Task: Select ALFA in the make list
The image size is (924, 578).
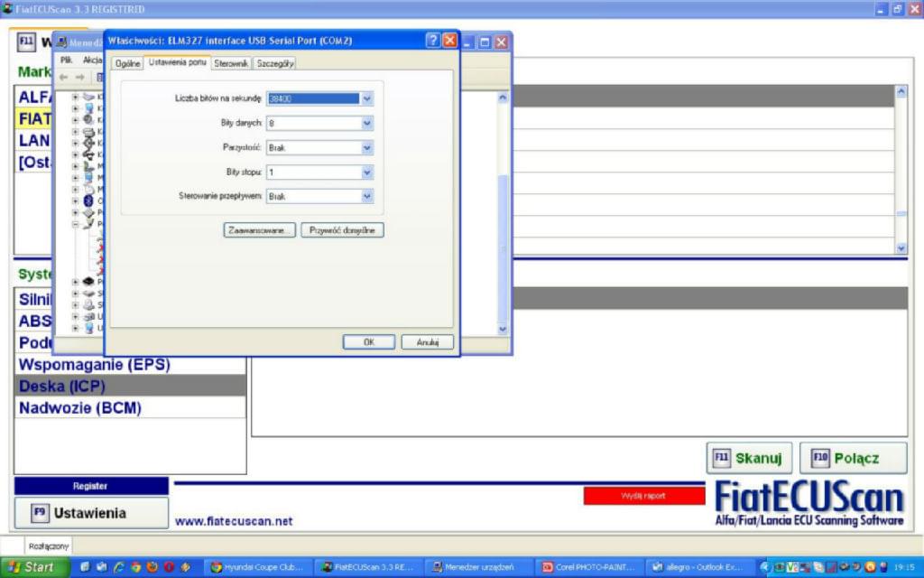Action: click(35, 98)
